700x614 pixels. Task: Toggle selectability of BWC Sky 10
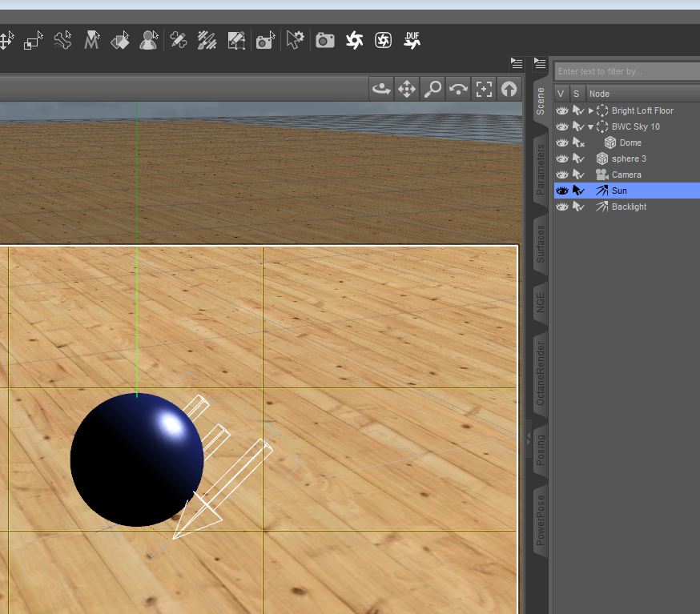(x=578, y=126)
